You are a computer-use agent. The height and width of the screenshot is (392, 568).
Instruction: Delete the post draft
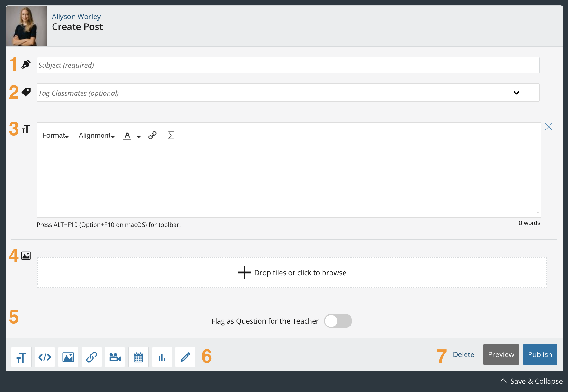pyautogui.click(x=463, y=354)
